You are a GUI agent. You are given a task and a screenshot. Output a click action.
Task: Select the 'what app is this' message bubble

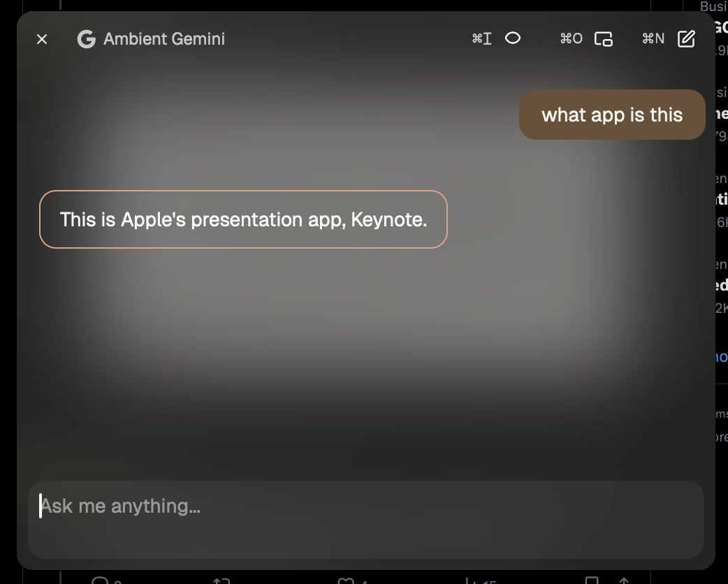tap(611, 114)
